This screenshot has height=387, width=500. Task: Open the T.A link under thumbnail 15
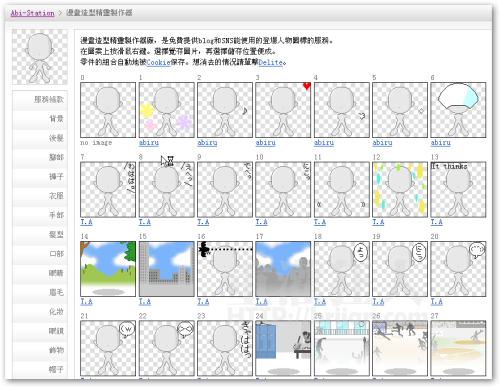145,302
